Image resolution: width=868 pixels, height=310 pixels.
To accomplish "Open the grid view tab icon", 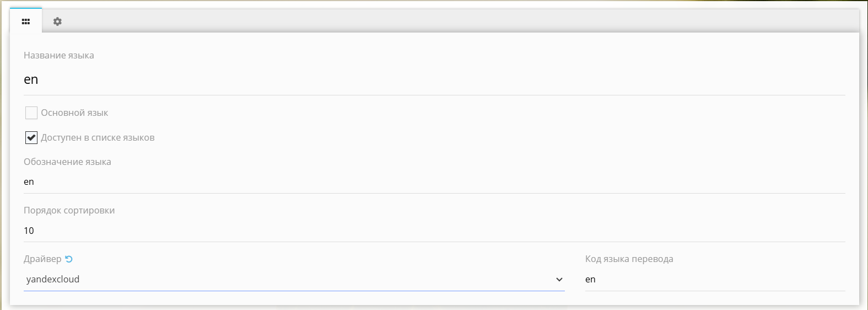I will tap(26, 22).
